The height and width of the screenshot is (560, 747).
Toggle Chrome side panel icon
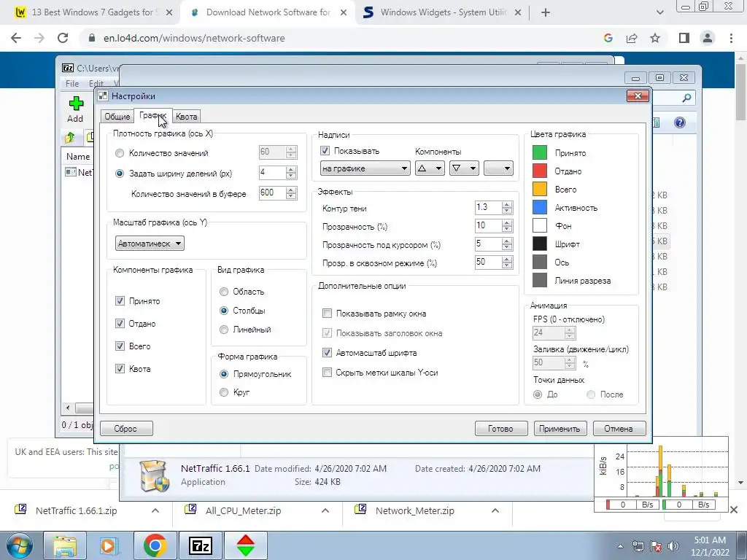coord(684,38)
